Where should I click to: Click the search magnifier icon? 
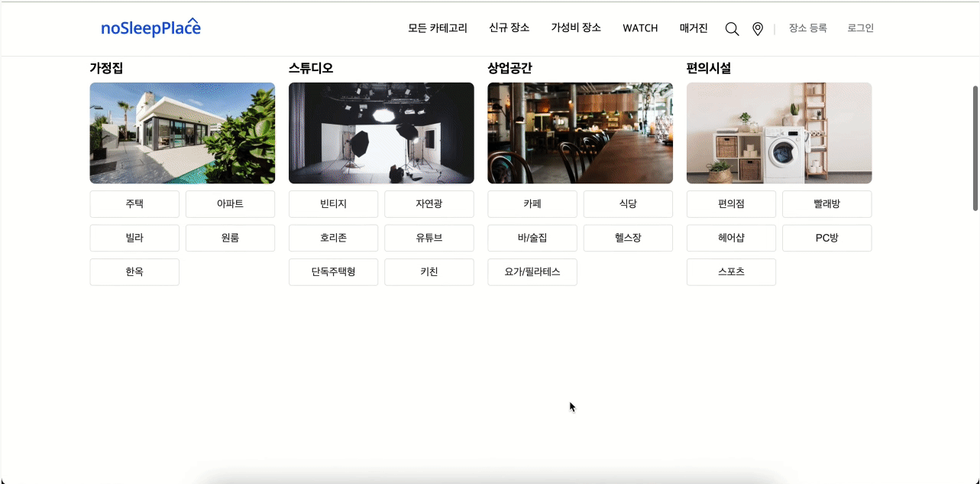[x=732, y=29]
